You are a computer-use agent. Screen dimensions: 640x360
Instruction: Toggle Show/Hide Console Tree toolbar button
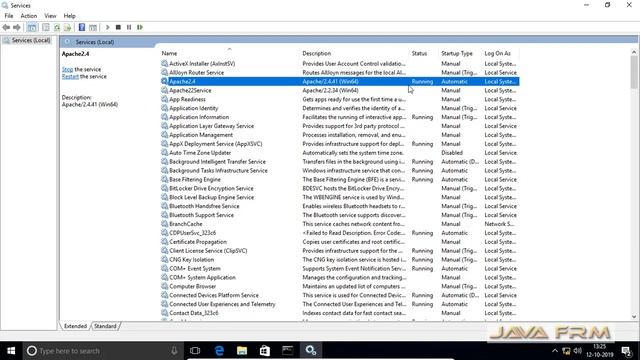(x=32, y=27)
